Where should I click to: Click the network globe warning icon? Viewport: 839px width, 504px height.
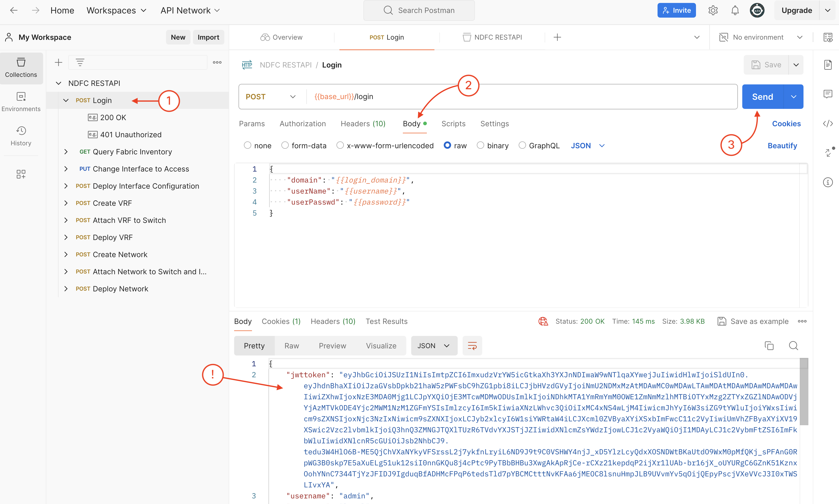(x=543, y=321)
